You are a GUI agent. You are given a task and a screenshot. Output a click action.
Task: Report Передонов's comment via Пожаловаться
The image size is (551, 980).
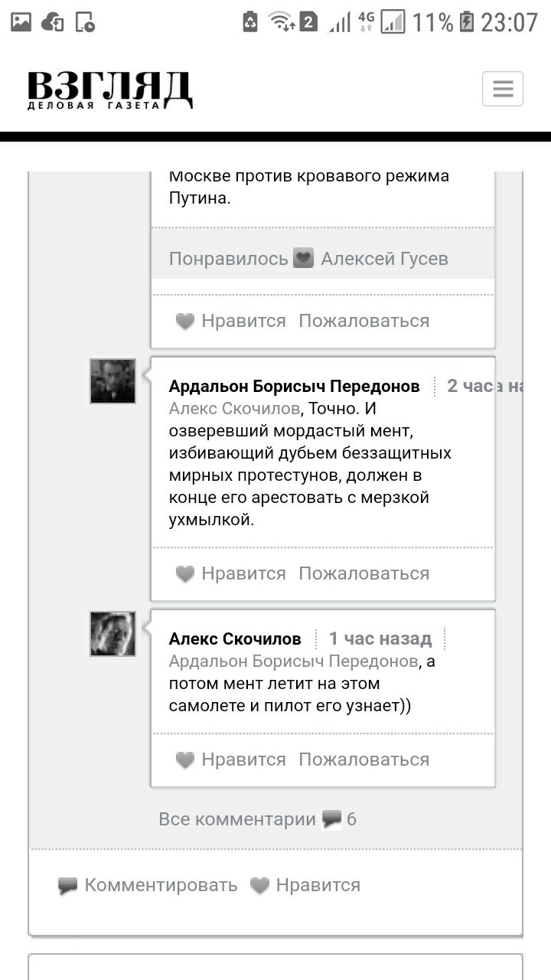tap(364, 573)
